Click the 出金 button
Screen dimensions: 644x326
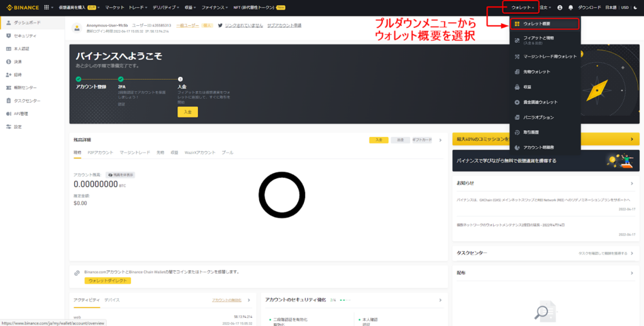point(400,140)
